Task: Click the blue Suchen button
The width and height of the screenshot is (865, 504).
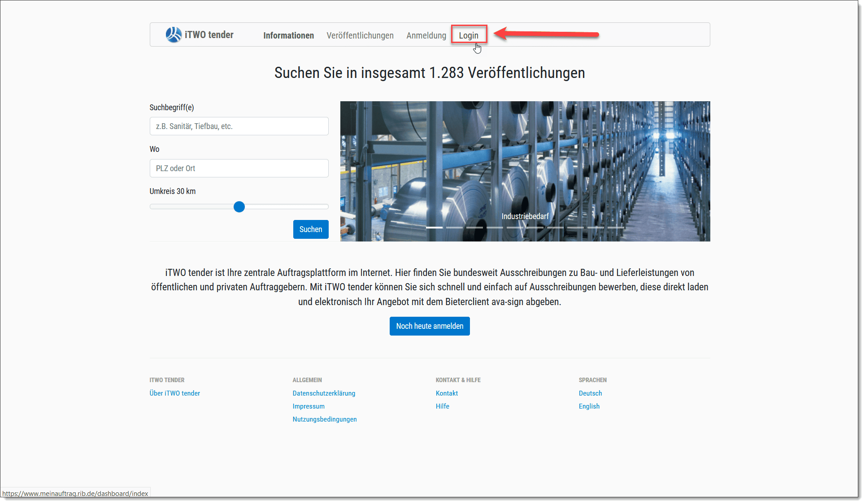Action: 311,229
